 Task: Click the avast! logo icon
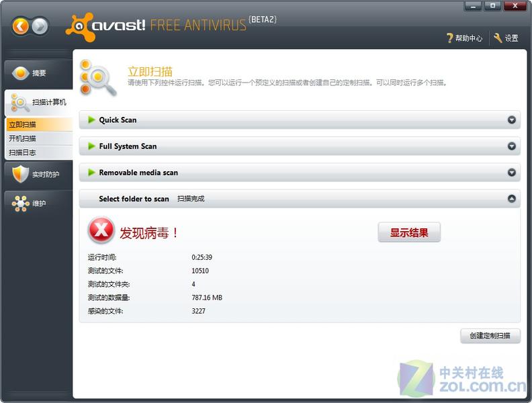pos(80,27)
